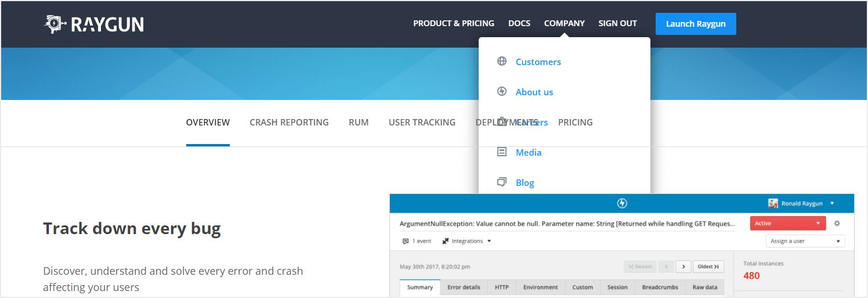Image resolution: width=868 pixels, height=298 pixels.
Task: Open the Active status dropdown
Action: point(787,223)
